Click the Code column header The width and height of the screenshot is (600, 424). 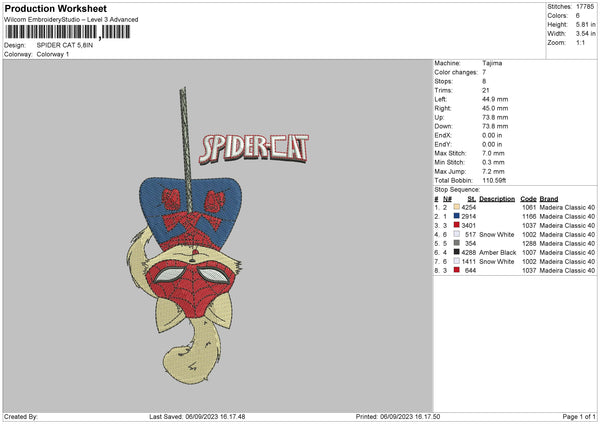pyautogui.click(x=528, y=198)
